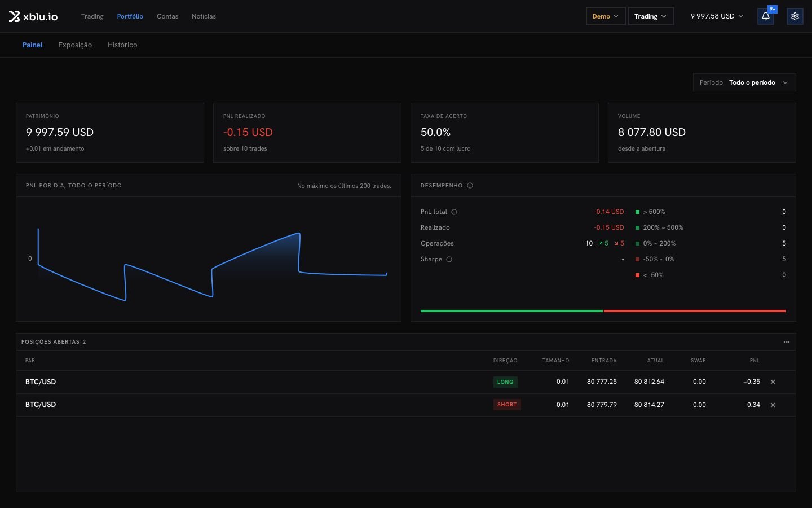This screenshot has height=508, width=812.
Task: Click the 80 814.27 current price
Action: pos(649,405)
